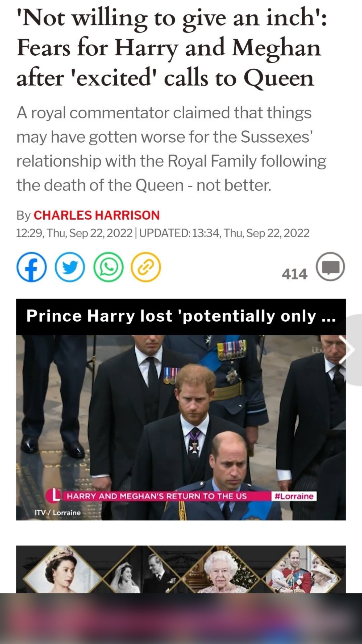
Task: Click the ITV / Lorraine credit caption
Action: tap(58, 513)
